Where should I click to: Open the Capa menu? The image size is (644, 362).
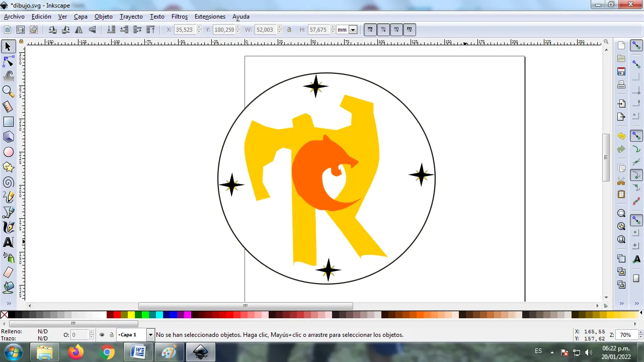(x=80, y=17)
